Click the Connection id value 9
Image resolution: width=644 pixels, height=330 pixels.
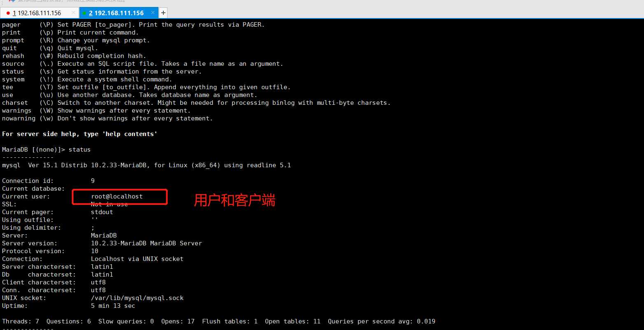[x=93, y=181]
